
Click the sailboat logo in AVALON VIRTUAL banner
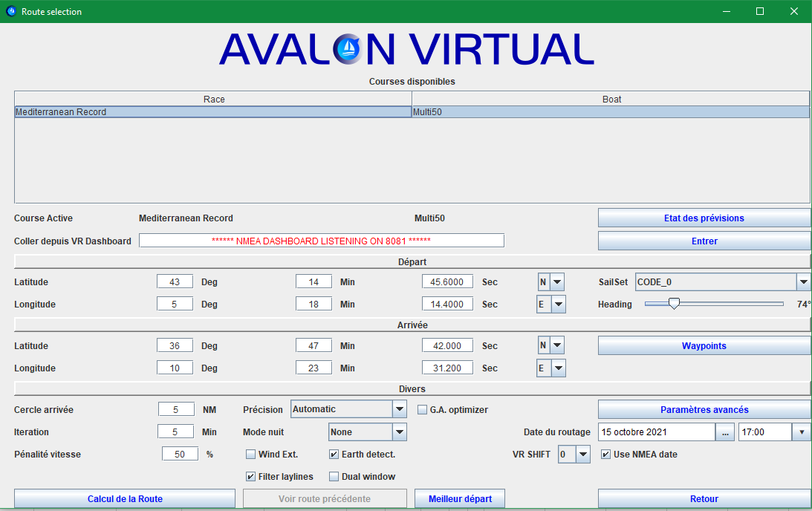pyautogui.click(x=348, y=49)
